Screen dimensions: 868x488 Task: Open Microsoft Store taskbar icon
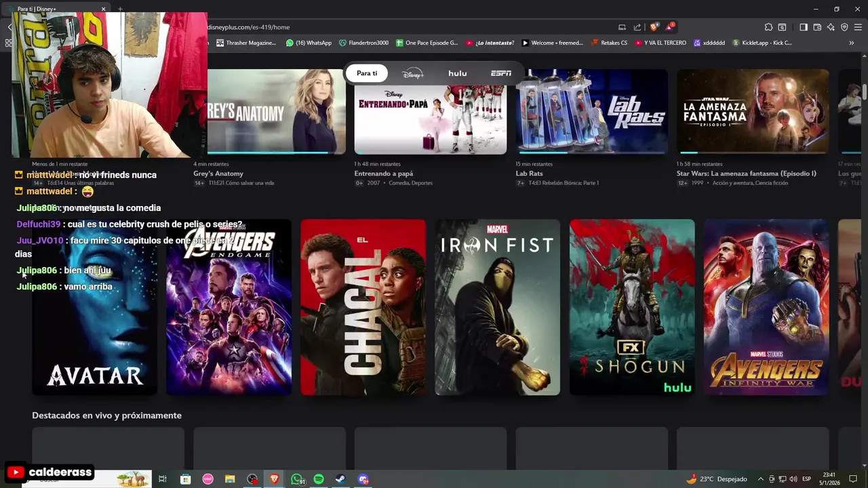(x=185, y=479)
